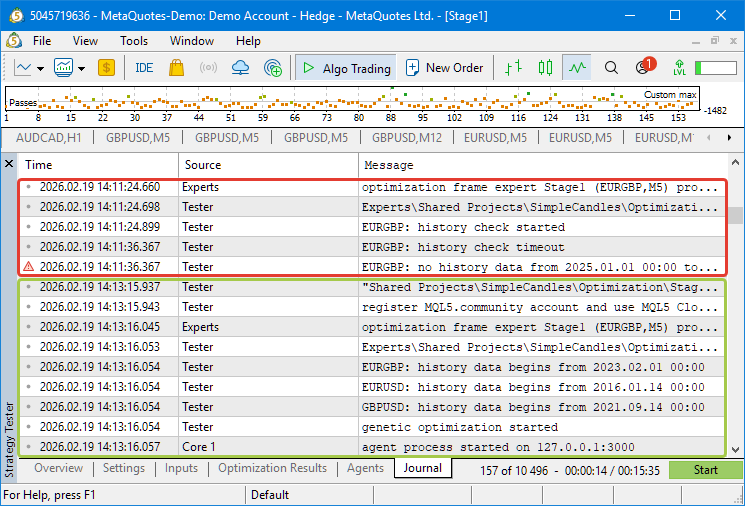
Task: Switch chart to bar chart mode
Action: tap(513, 68)
